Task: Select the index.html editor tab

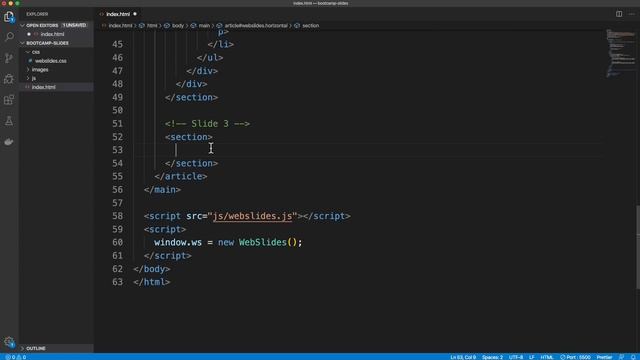Action: point(118,14)
